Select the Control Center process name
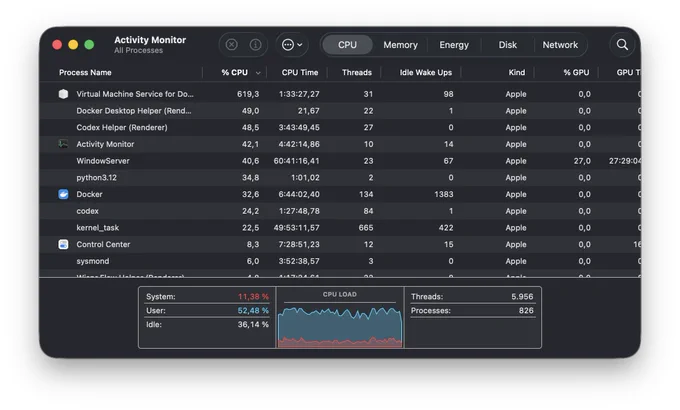 103,244
